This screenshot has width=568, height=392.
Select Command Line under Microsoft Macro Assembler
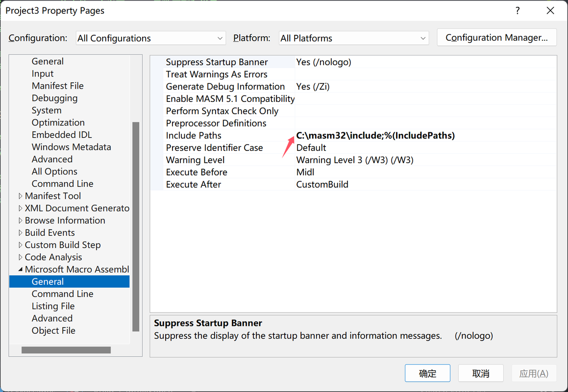click(62, 294)
